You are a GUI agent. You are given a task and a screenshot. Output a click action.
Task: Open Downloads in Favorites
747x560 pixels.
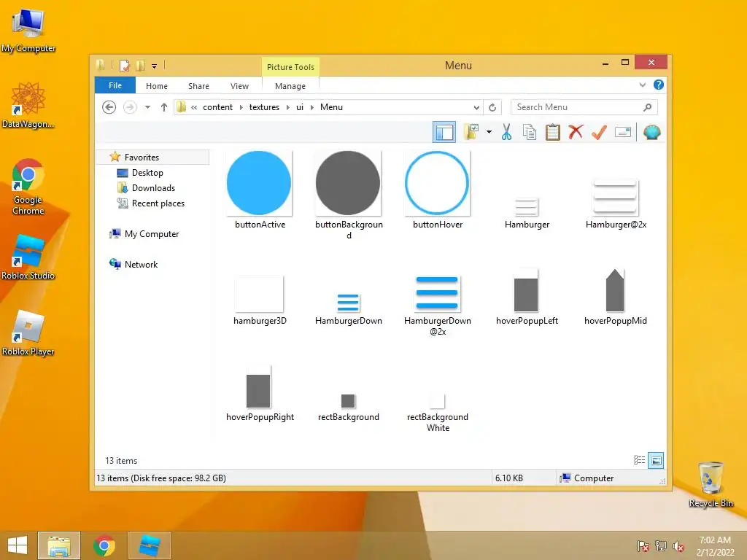pos(153,187)
